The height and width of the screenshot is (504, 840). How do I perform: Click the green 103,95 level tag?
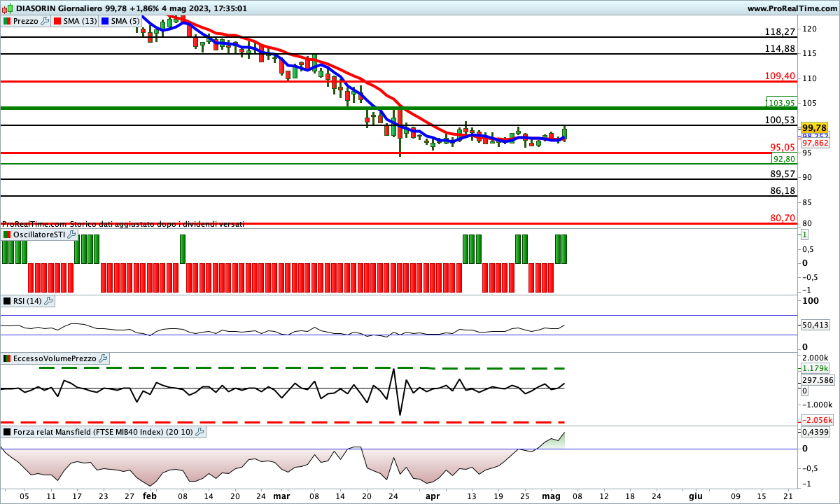(x=782, y=102)
